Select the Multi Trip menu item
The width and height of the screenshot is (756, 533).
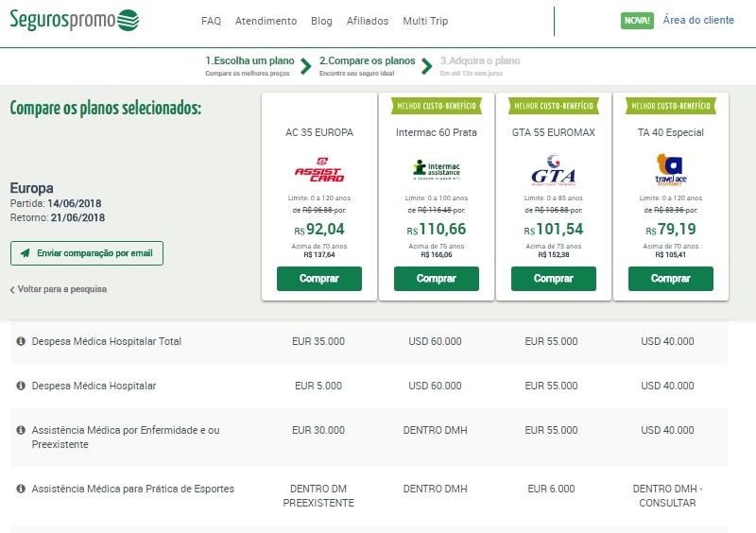click(425, 21)
